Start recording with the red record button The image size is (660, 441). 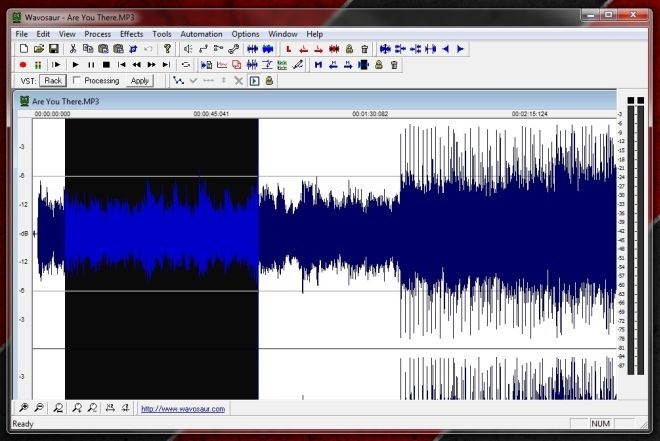23,65
